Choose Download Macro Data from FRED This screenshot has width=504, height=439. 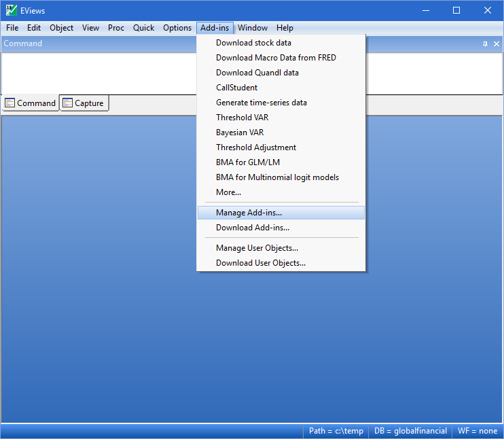276,58
